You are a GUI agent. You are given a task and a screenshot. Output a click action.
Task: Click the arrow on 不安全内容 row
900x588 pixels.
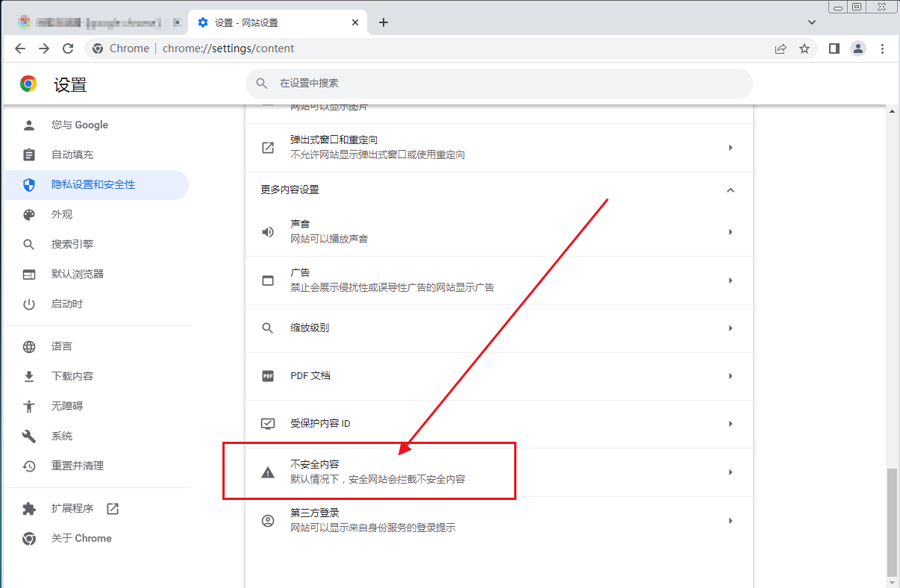[731, 472]
